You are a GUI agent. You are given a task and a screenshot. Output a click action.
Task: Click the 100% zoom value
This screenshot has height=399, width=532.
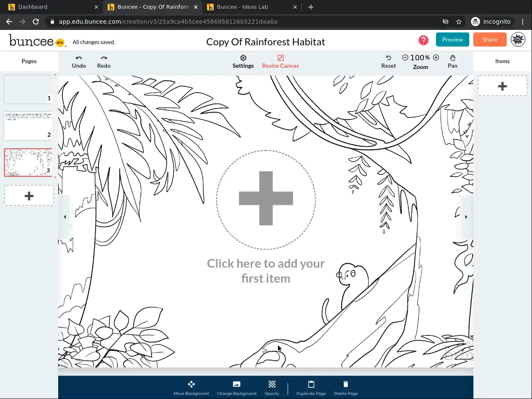(x=420, y=58)
